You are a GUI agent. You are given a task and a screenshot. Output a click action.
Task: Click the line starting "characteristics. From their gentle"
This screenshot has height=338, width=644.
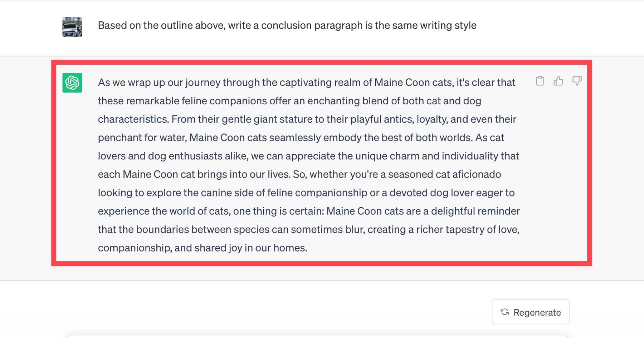click(307, 119)
